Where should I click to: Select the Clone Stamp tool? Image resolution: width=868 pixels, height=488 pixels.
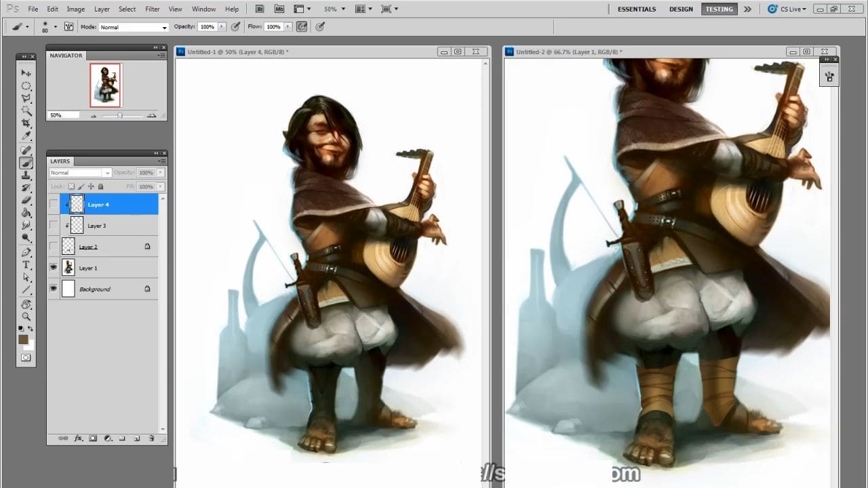click(x=26, y=176)
